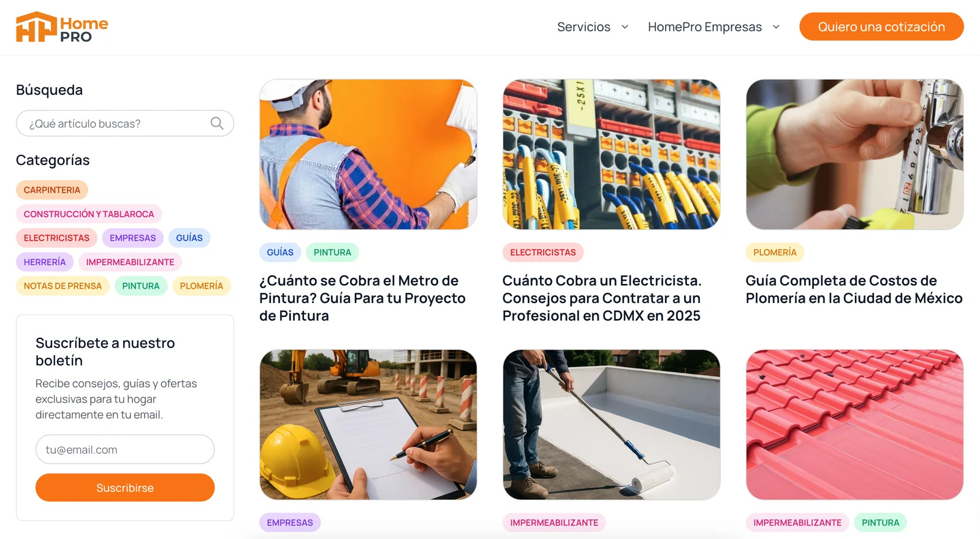Select the CONSTRUCCIÓN Y TABLAROCA category

pos(89,214)
